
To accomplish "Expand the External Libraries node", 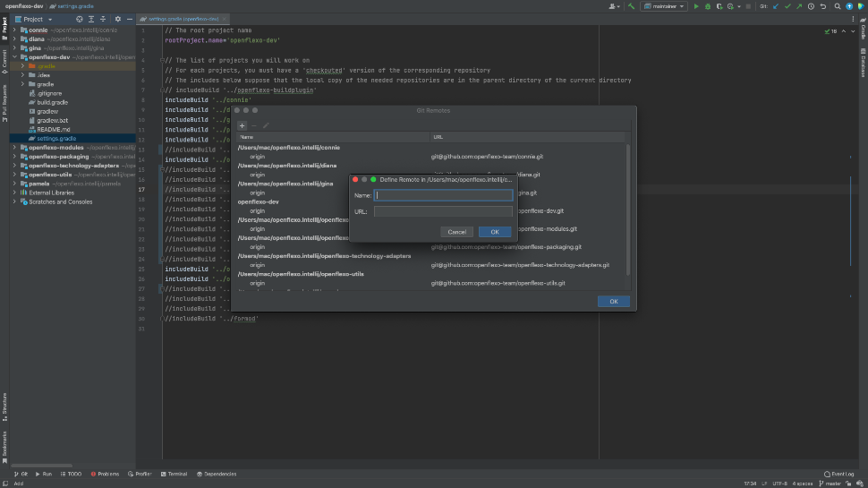I will click(x=15, y=193).
